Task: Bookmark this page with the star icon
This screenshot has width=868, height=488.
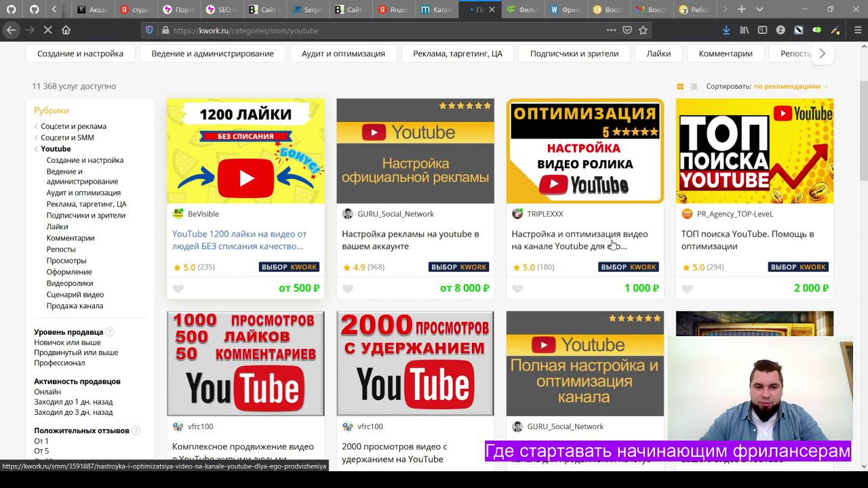Action: tap(643, 30)
